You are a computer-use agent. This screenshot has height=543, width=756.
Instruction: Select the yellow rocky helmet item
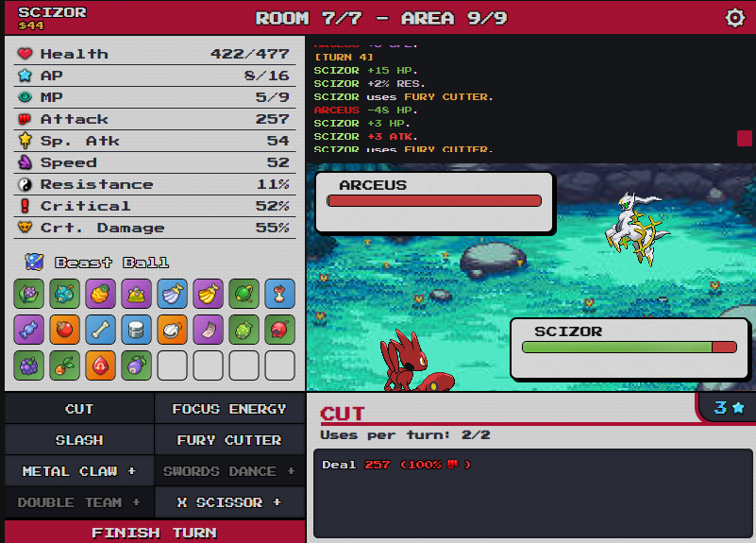137,293
